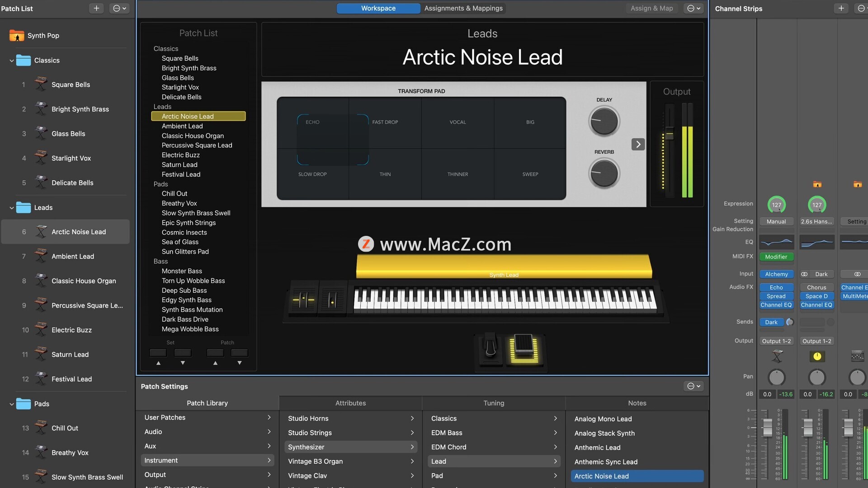Screen dimensions: 868x488
Task: Toggle the Space D audio effect
Action: [816, 296]
